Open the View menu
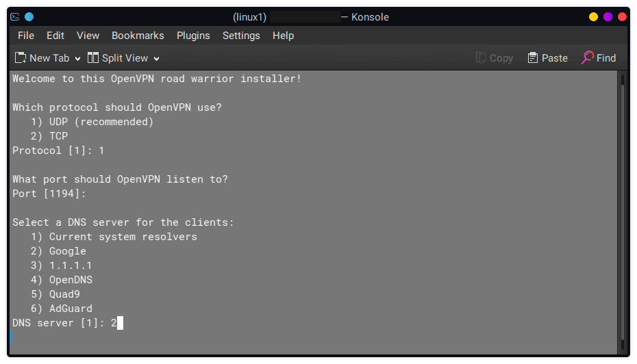637x364 pixels. coord(88,36)
